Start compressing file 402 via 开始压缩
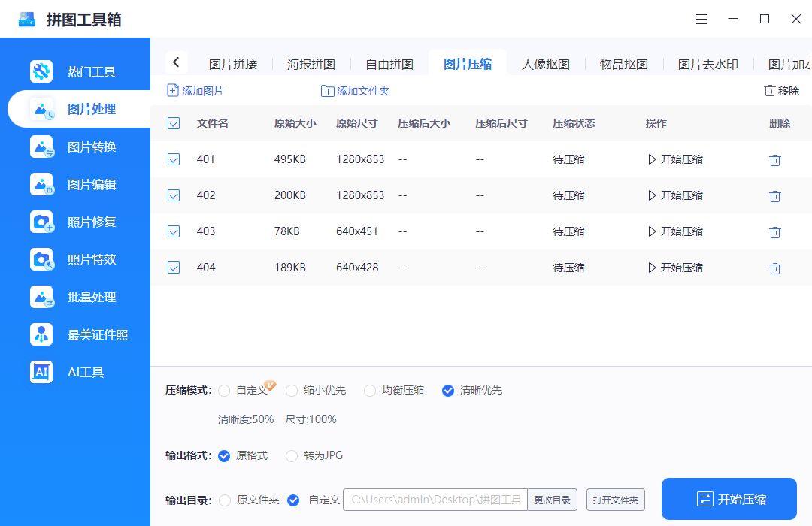Viewport: 812px width, 526px height. point(675,195)
